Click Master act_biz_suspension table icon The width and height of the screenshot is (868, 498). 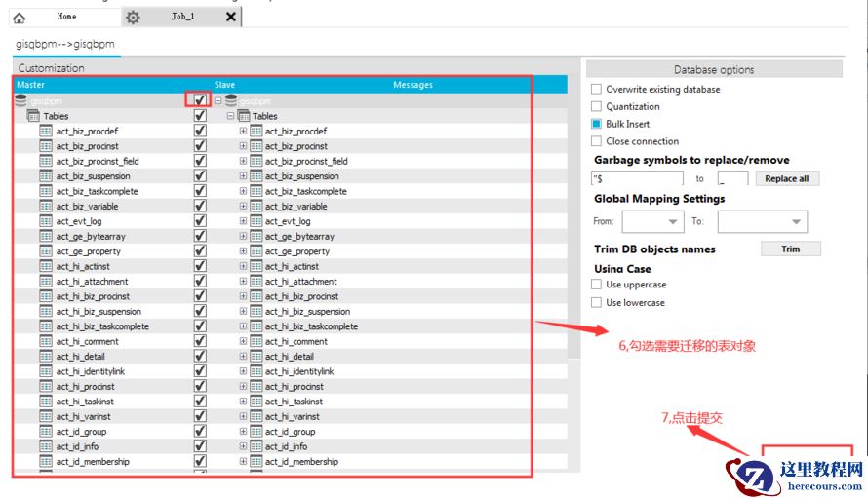pos(46,176)
